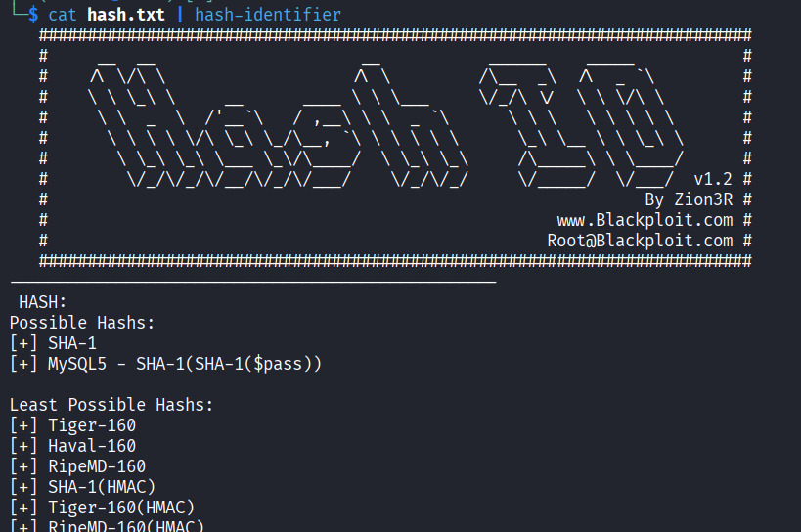Screen dimensions: 801x532
Task: Open the www.Blackploit.com URL
Action: [x=645, y=219]
